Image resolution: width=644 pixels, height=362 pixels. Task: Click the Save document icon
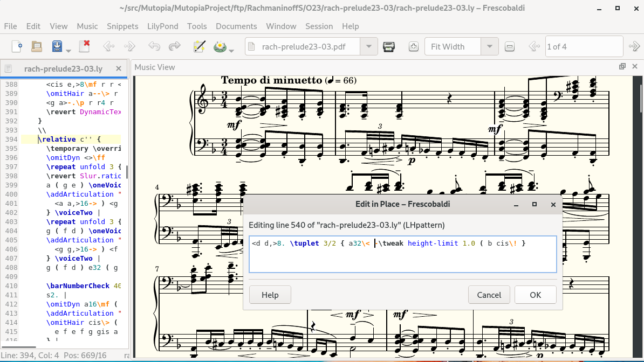[57, 46]
